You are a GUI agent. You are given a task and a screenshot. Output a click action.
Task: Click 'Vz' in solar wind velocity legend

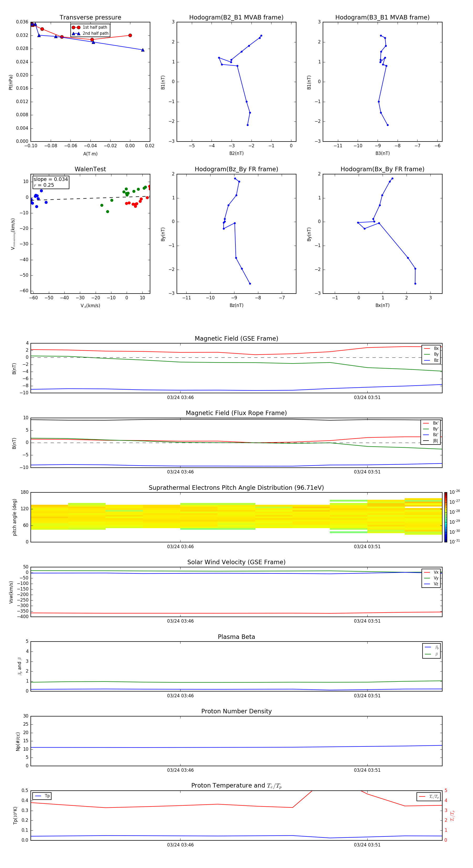tap(431, 584)
